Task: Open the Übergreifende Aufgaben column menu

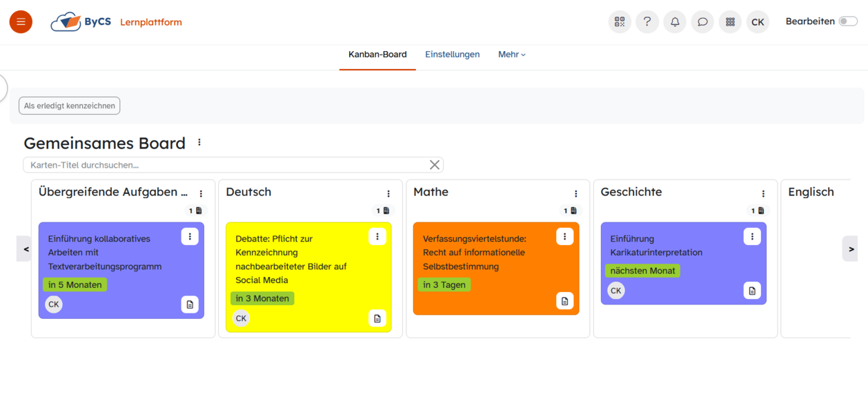Action: [x=201, y=194]
